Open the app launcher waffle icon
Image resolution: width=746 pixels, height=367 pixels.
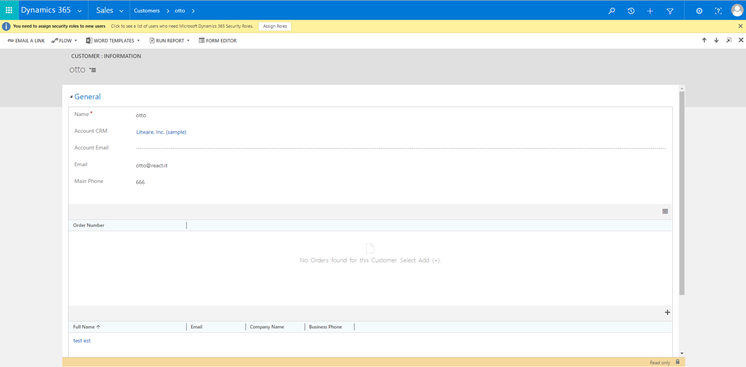coord(9,10)
